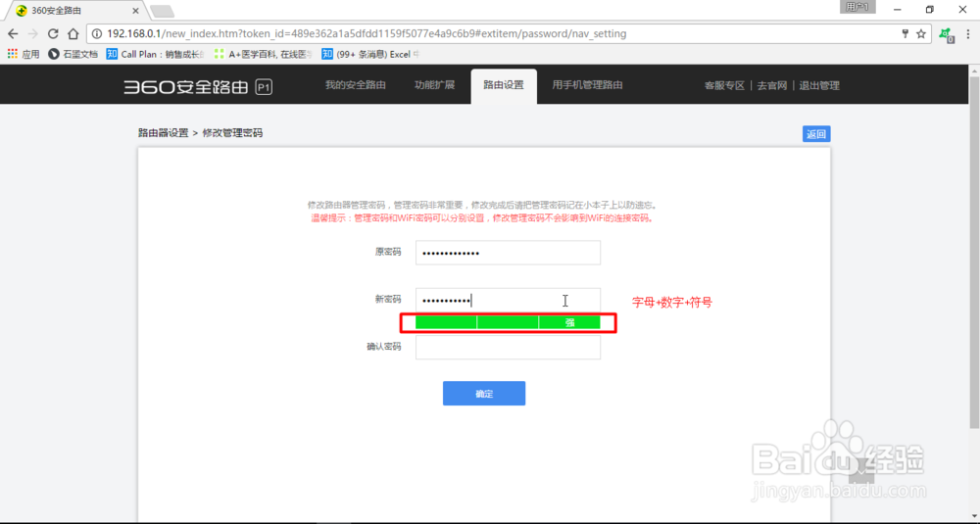Bookmark this page with star icon
The height and width of the screenshot is (524, 980).
tap(920, 33)
